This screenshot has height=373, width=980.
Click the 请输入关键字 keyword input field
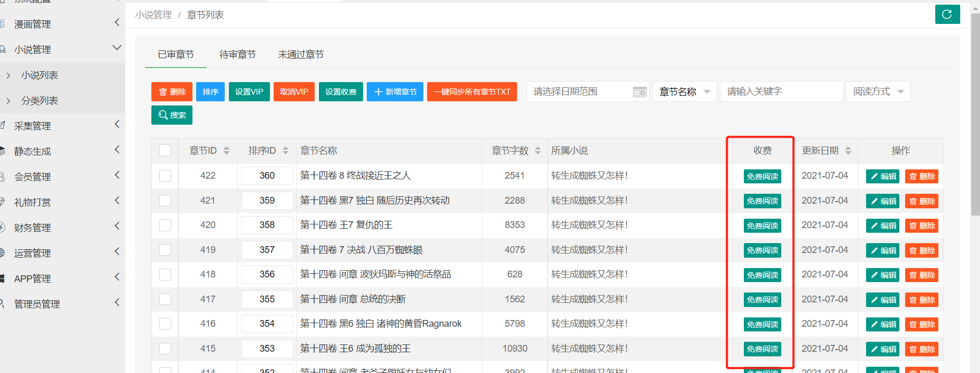pyautogui.click(x=781, y=92)
